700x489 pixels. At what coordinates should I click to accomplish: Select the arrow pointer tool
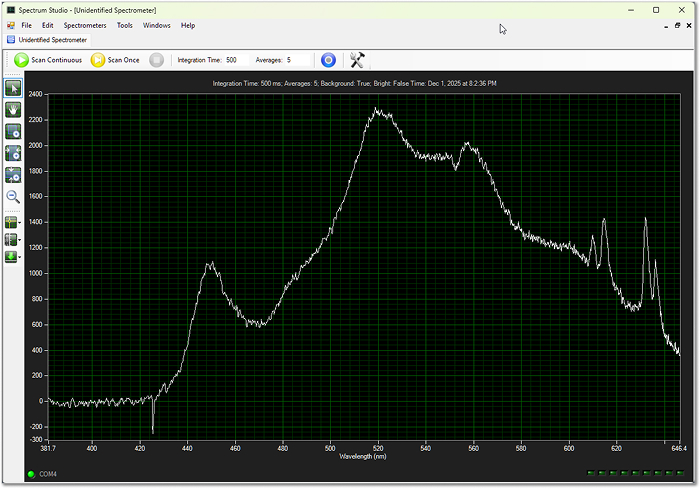click(13, 88)
